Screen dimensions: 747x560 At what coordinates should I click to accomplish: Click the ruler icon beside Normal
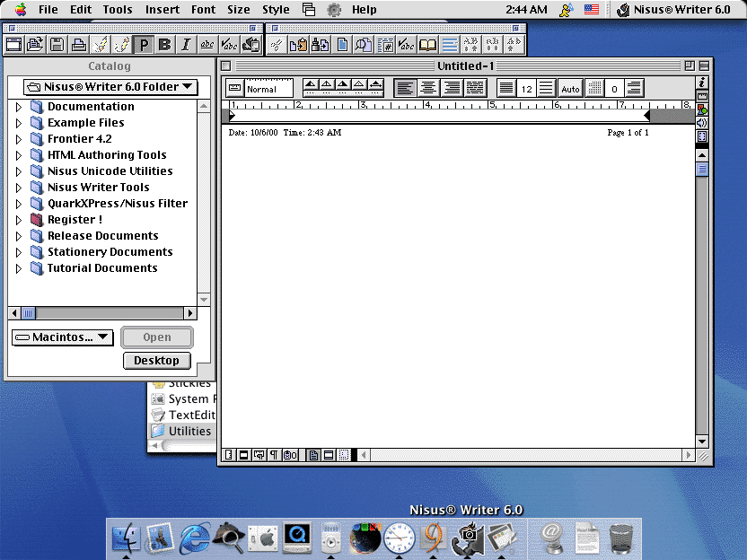234,88
